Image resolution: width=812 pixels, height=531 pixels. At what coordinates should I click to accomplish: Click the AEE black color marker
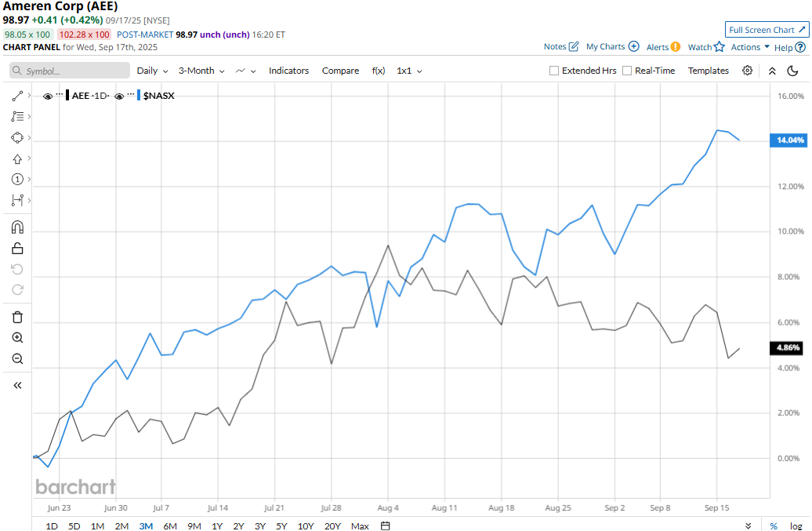click(x=67, y=96)
